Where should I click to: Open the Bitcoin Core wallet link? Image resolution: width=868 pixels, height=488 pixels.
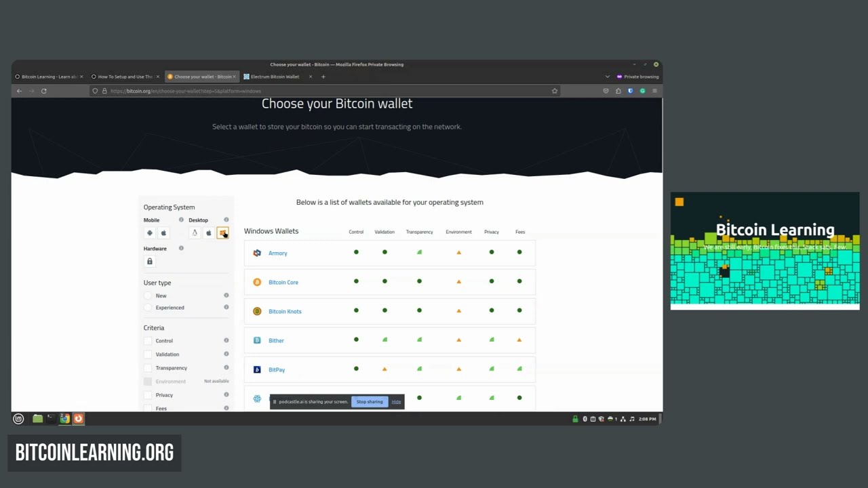(283, 282)
